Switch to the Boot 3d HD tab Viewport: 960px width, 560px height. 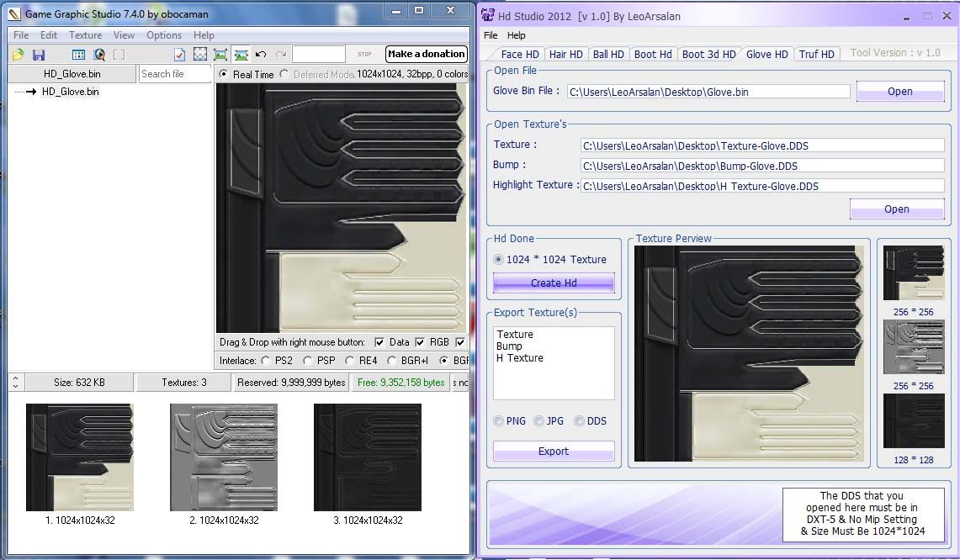708,54
